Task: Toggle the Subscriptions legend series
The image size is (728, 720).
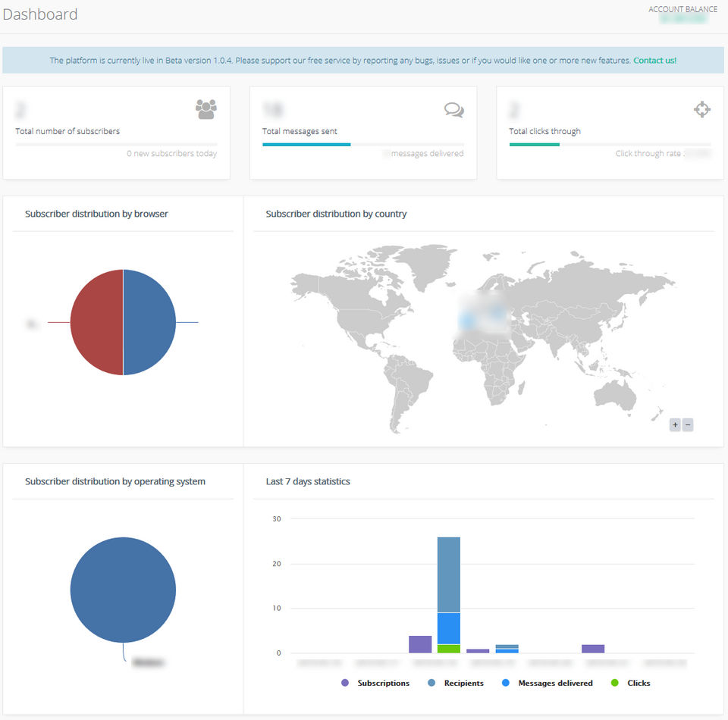Action: [375, 683]
